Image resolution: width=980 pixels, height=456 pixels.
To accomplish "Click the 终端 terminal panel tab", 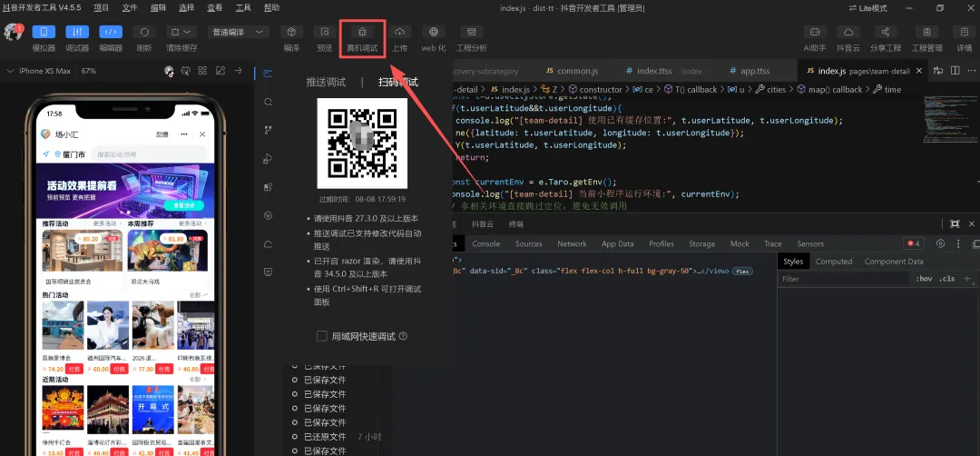I will (516, 224).
